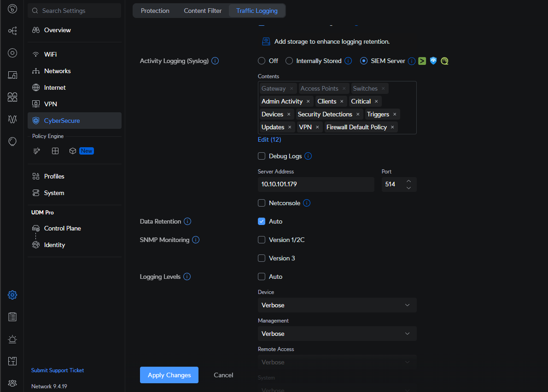This screenshot has height=392, width=548.
Task: Click the Policy Engine grid table icon
Action: [x=55, y=151]
